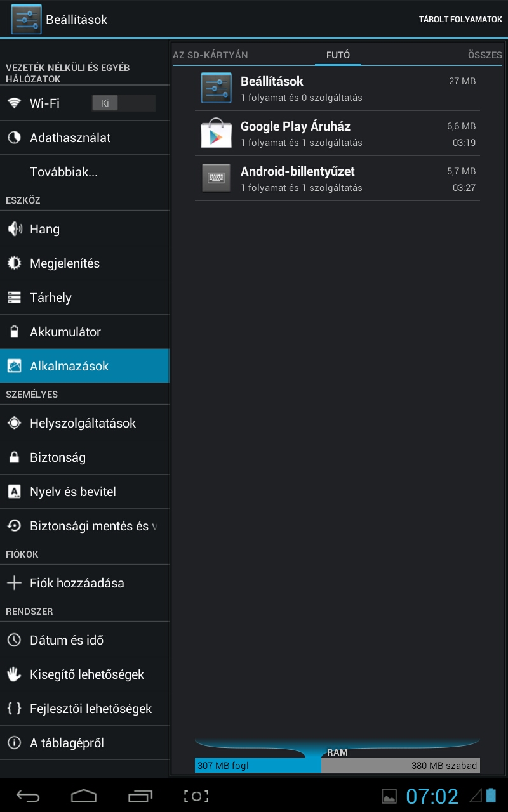Tap the Beállítások process icon in list
This screenshot has height=812, width=508.
point(216,88)
